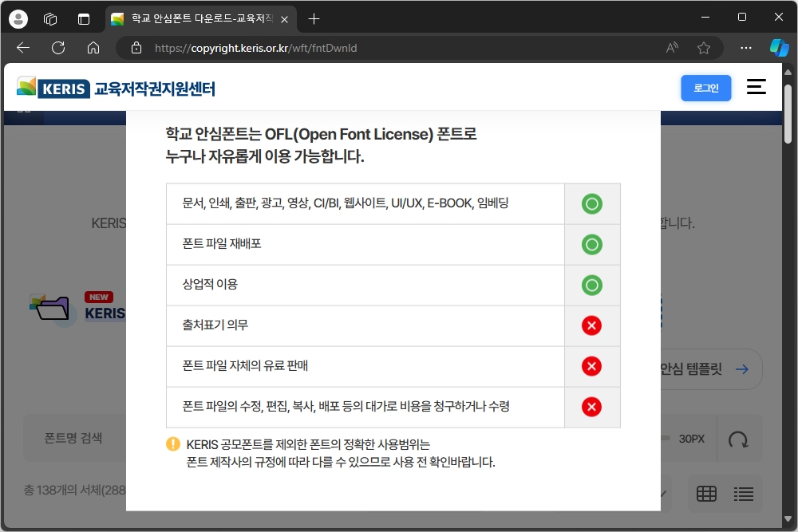Click the page vertical scrollbar thumb
Image resolution: width=798 pixels, height=532 pixels.
(788, 114)
